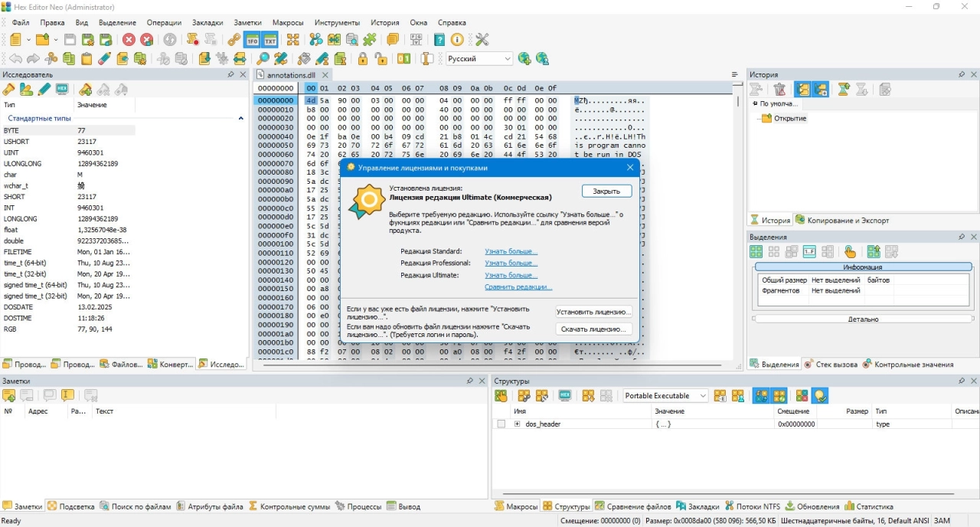This screenshot has width=980, height=527.
Task: Open the Инструменты menu
Action: [x=337, y=23]
